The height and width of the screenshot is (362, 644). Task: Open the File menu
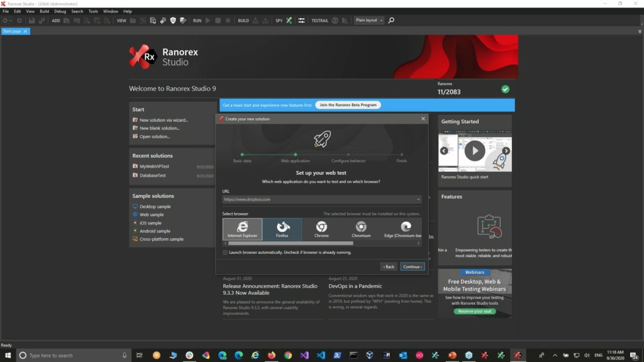coord(6,11)
